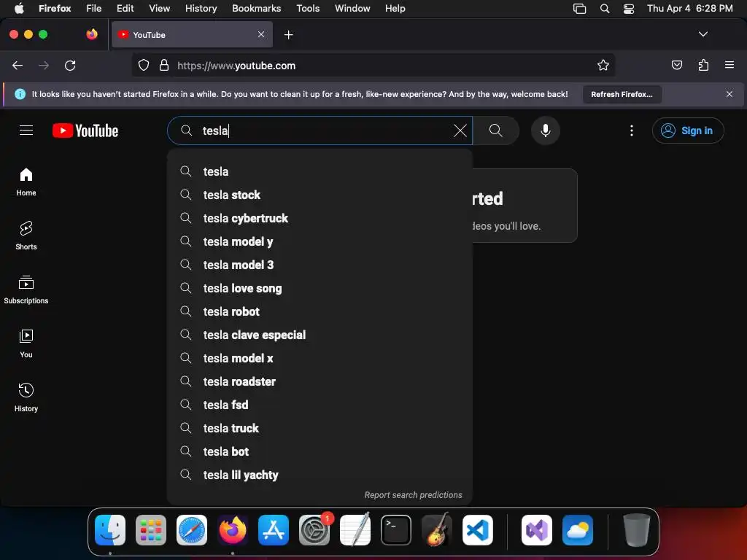This screenshot has width=747, height=560.
Task: Open Visual Studio Code from the Dock
Action: [478, 530]
